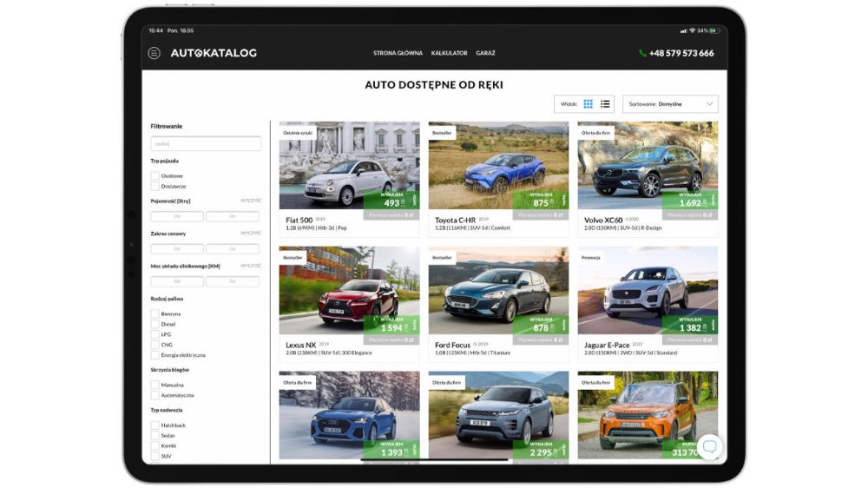The width and height of the screenshot is (868, 488).
Task: Click the Ford Focus title
Action: click(x=452, y=345)
